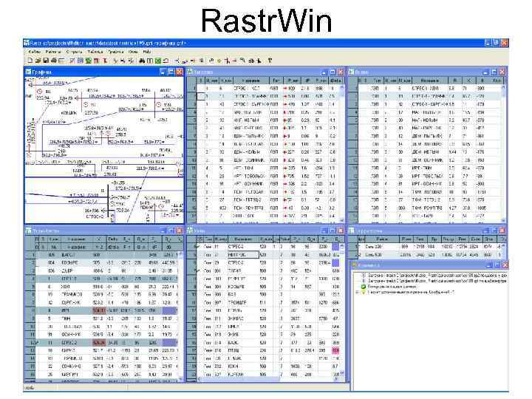Open the Help menu
Screen dimensions: 532x399
(147, 52)
